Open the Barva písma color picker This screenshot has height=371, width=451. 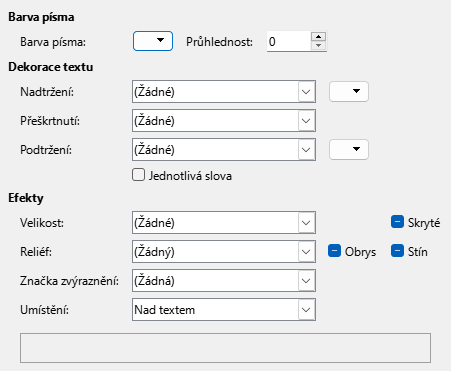coord(153,41)
